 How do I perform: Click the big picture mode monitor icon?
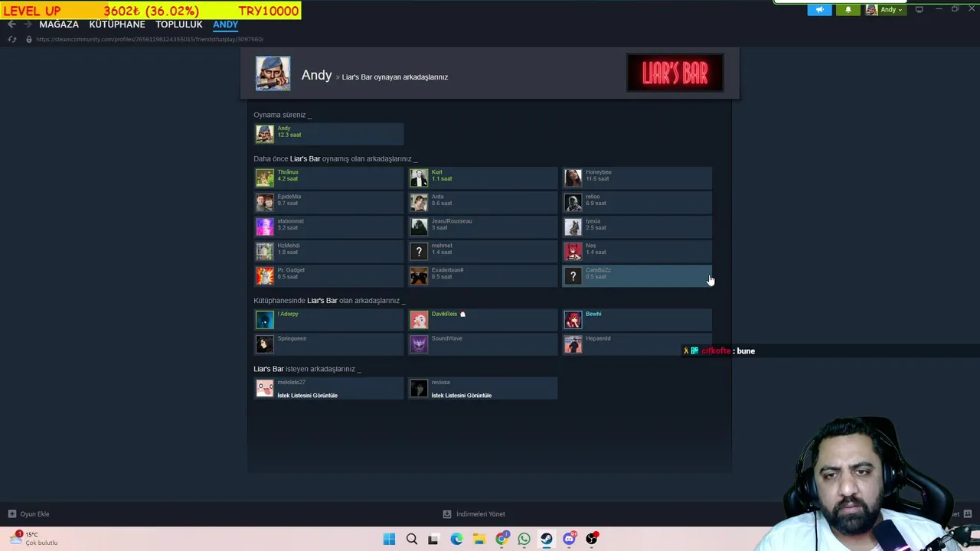[920, 9]
